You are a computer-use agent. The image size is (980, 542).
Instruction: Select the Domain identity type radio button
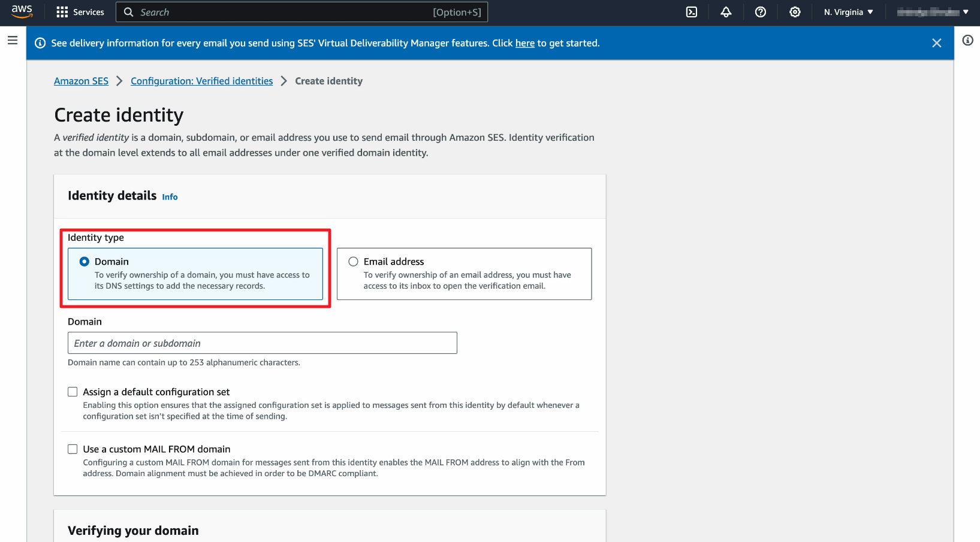pyautogui.click(x=85, y=262)
